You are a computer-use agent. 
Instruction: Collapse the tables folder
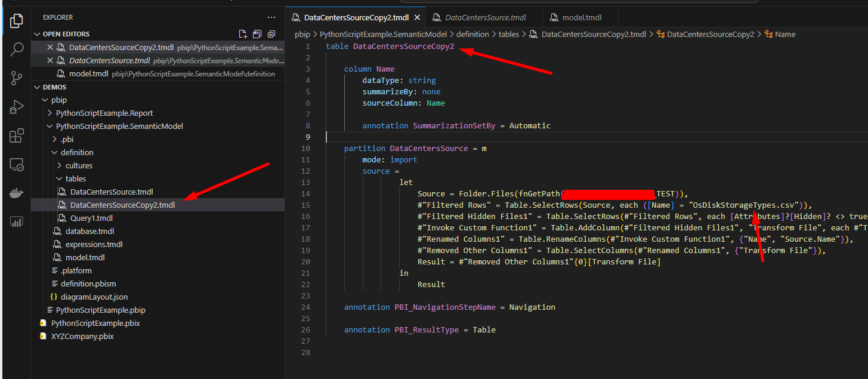[x=60, y=179]
